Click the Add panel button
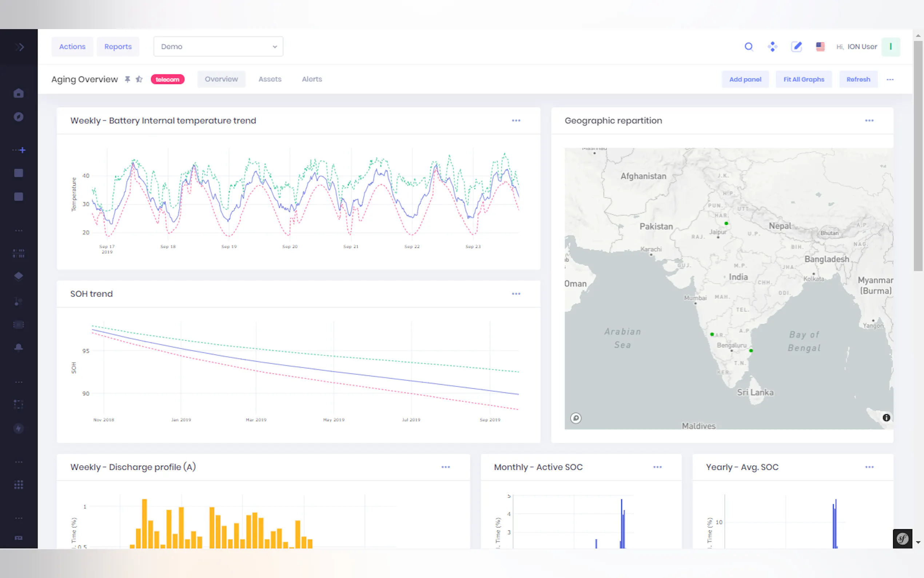This screenshot has width=924, height=578. pyautogui.click(x=745, y=79)
